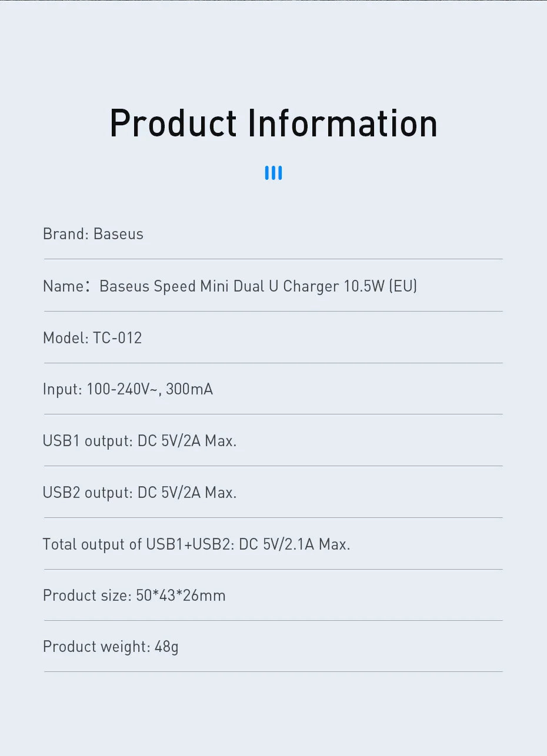
Task: Select the USB1 "DC 5V/2A Max." value
Action: (187, 441)
